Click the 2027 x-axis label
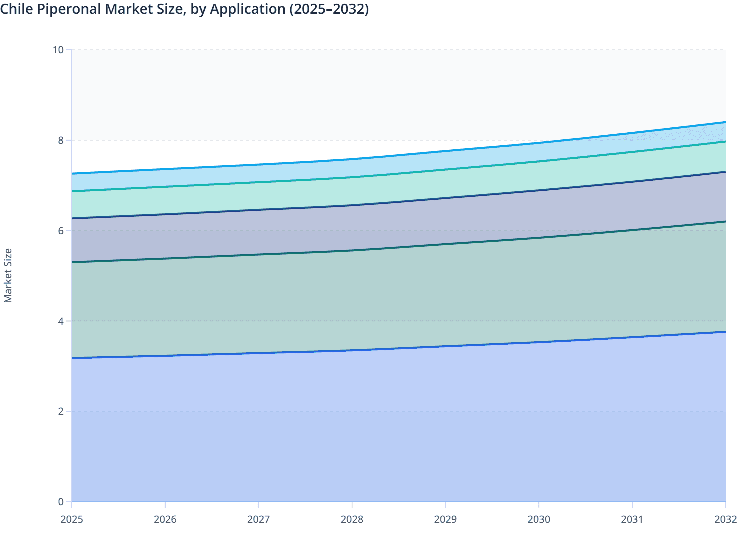The width and height of the screenshot is (754, 560). pyautogui.click(x=259, y=520)
